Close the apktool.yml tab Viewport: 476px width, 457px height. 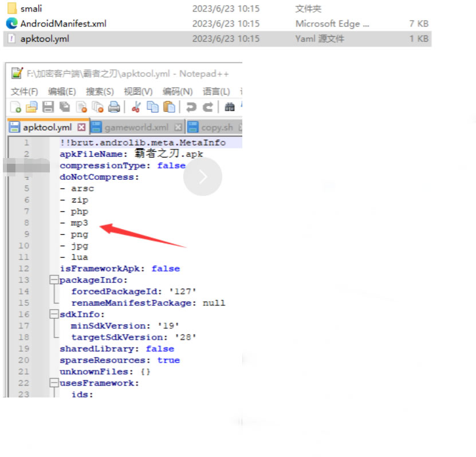tap(81, 127)
